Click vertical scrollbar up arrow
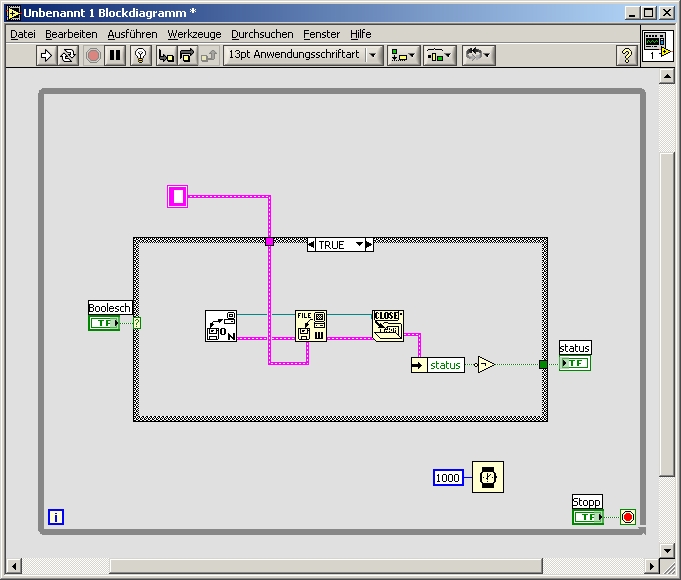 (x=667, y=76)
